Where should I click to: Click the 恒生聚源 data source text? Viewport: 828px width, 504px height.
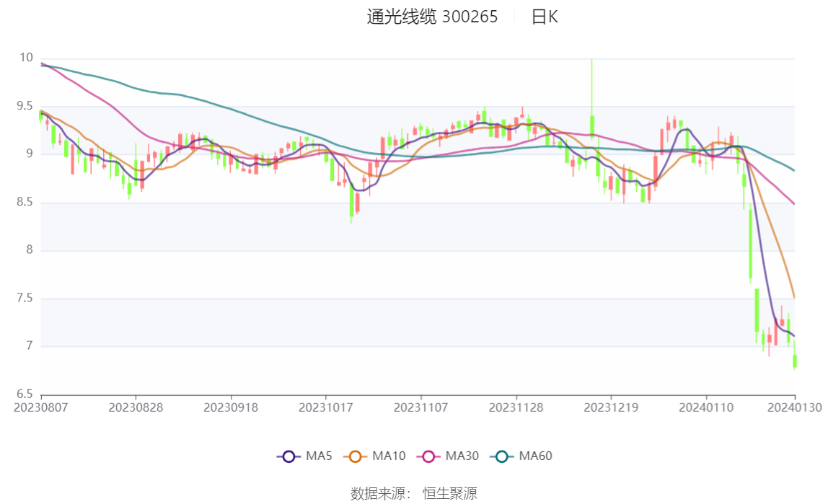[x=449, y=494]
